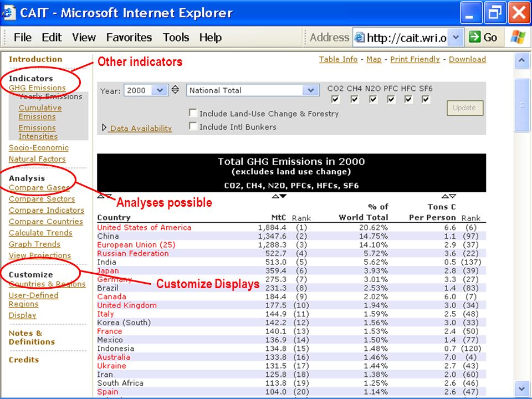Click the Russian Federation country name
The height and width of the screenshot is (399, 532).
pos(133,253)
